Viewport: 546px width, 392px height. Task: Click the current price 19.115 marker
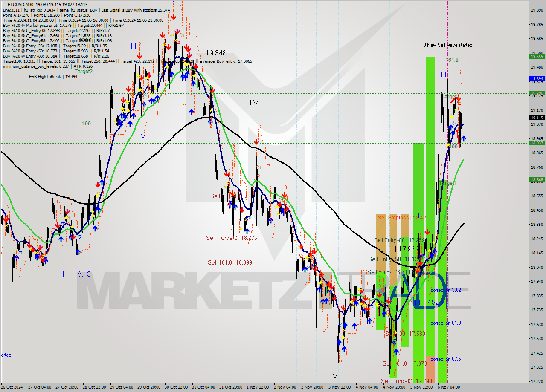(x=537, y=118)
